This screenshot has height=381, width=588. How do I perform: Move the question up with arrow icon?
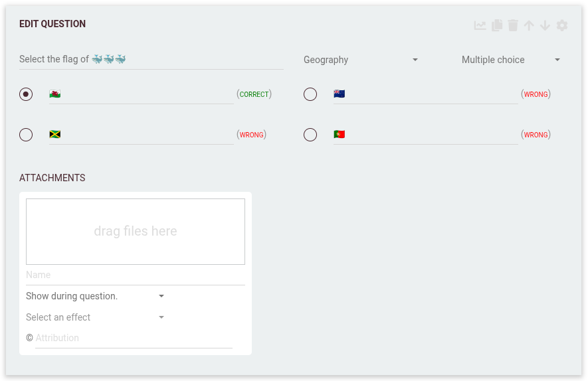(x=529, y=25)
